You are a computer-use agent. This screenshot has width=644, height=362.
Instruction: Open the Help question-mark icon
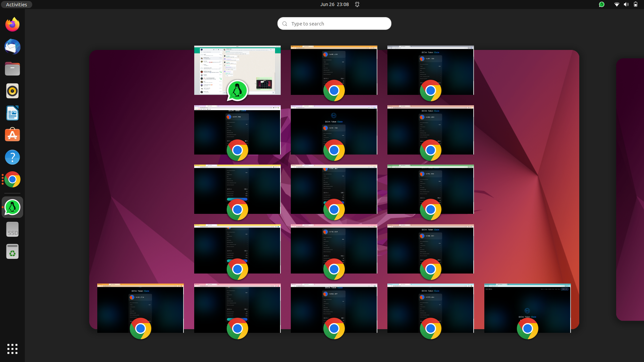12,157
